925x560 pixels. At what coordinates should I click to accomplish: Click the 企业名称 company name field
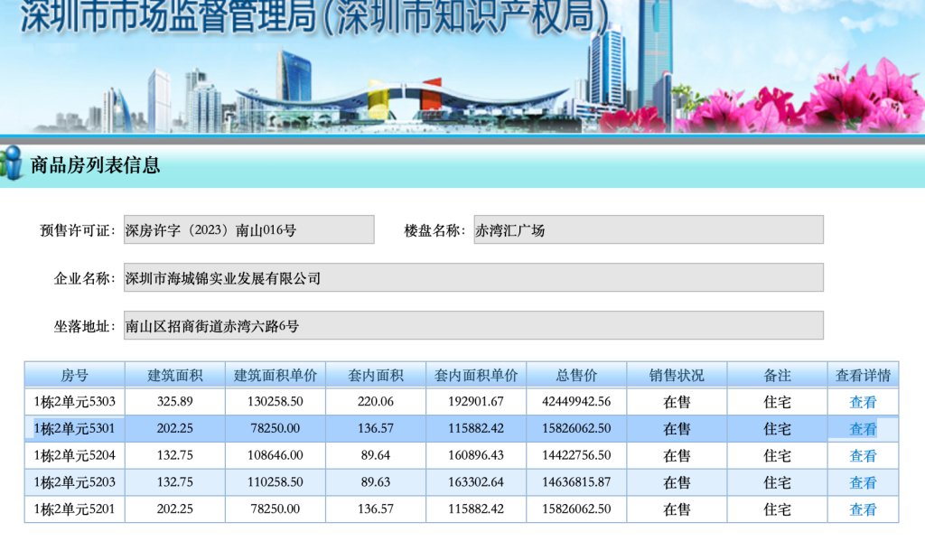[x=472, y=277]
